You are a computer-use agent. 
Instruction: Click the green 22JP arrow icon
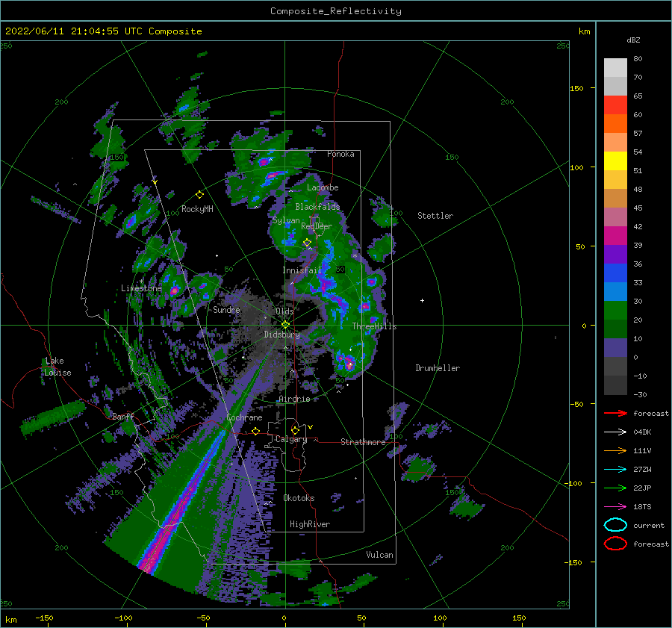pyautogui.click(x=615, y=488)
